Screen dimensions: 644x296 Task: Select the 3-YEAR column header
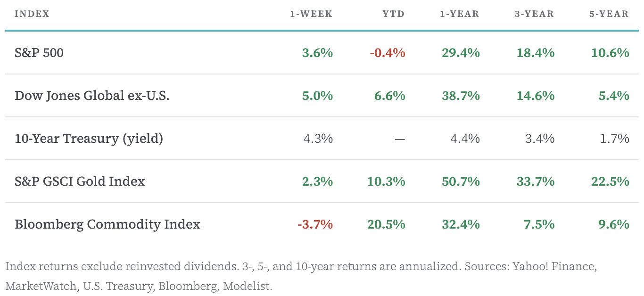(534, 14)
